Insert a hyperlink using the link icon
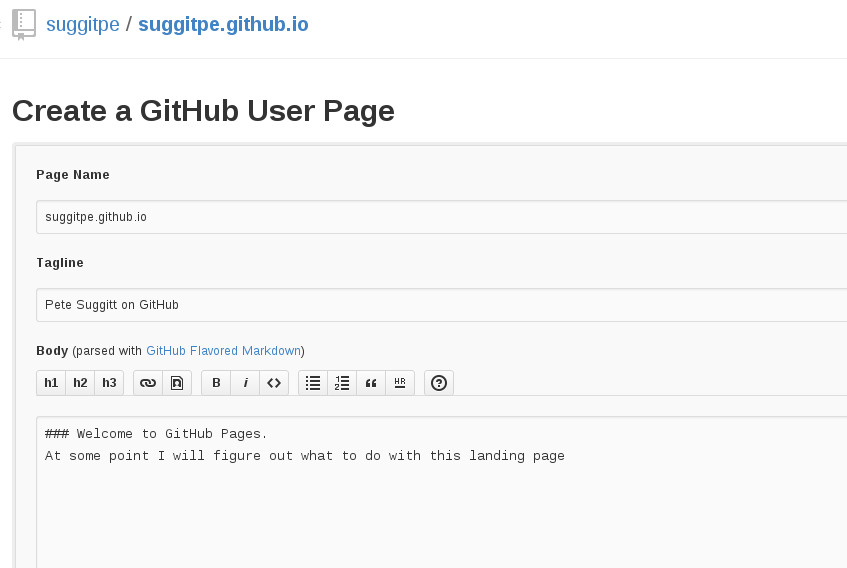Image resolution: width=847 pixels, height=568 pixels. click(148, 383)
